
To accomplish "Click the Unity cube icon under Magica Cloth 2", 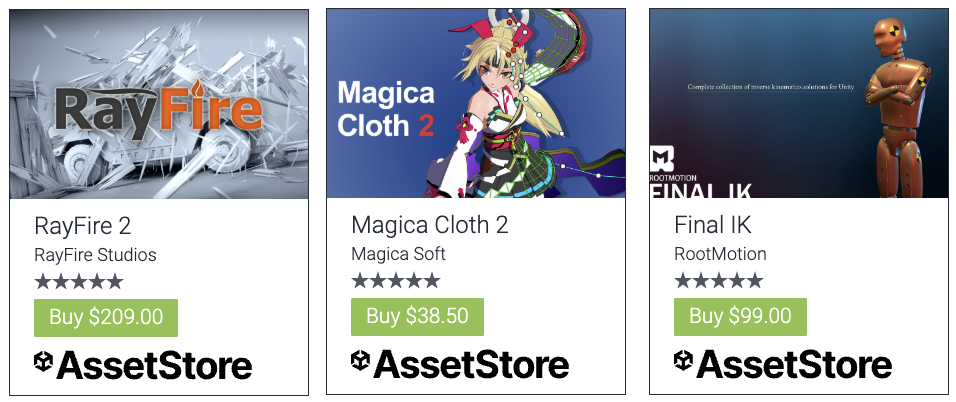I will (x=361, y=361).
